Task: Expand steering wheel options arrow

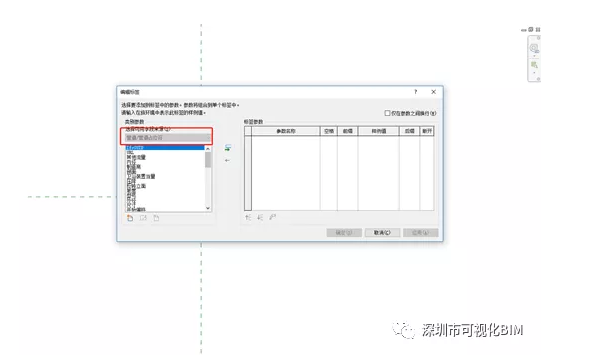Action: point(534,55)
